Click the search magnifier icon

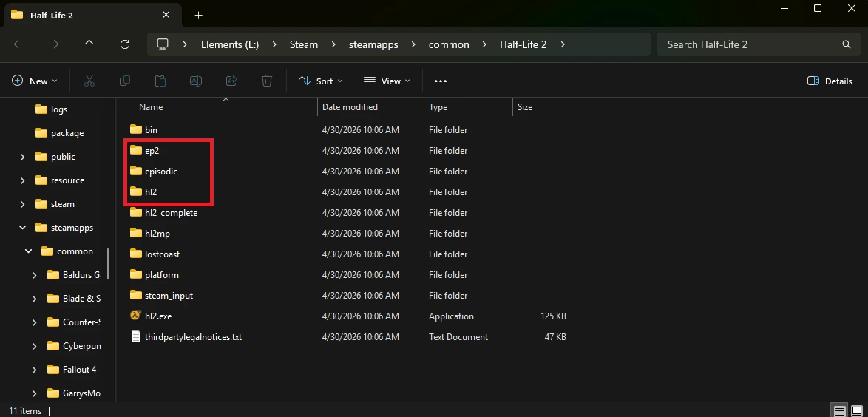pyautogui.click(x=846, y=44)
